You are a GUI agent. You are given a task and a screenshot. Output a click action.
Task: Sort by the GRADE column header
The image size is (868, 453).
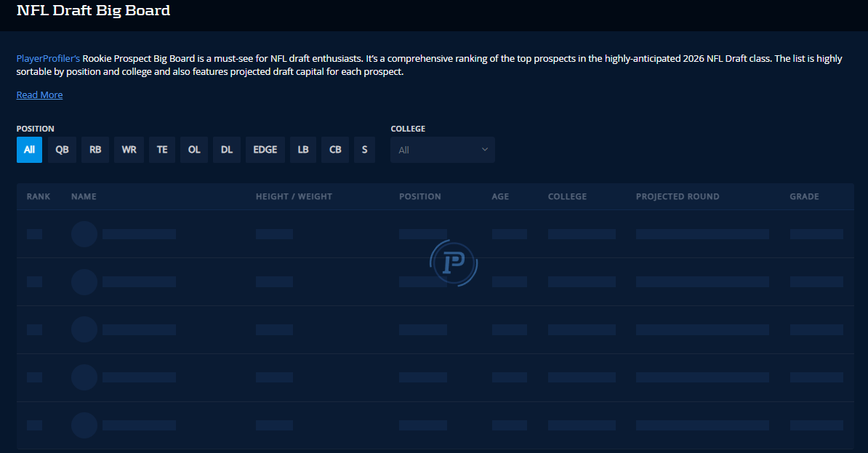pyautogui.click(x=804, y=196)
